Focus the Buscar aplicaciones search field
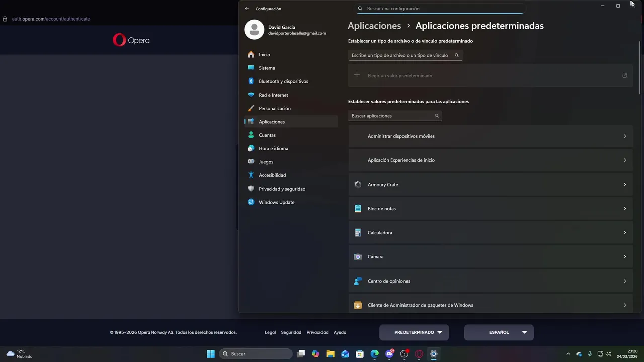Image resolution: width=644 pixels, height=362 pixels. [x=395, y=116]
